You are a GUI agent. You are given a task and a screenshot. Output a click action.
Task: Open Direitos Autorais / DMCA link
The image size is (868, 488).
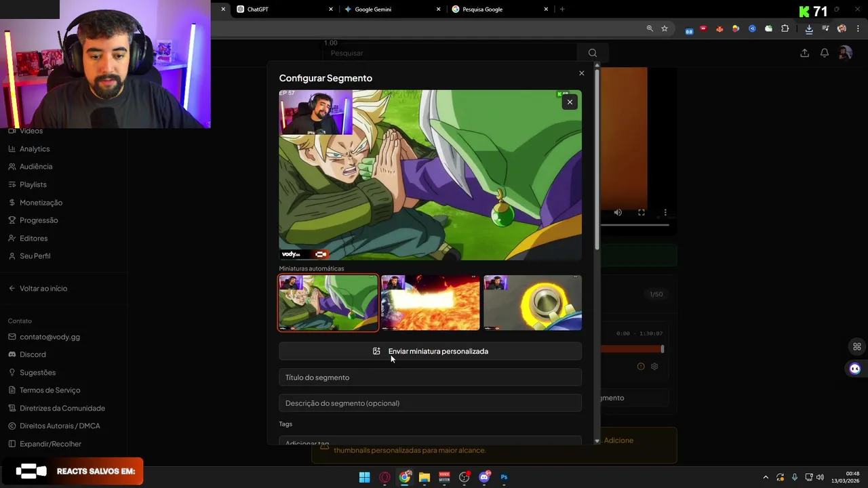click(x=60, y=426)
